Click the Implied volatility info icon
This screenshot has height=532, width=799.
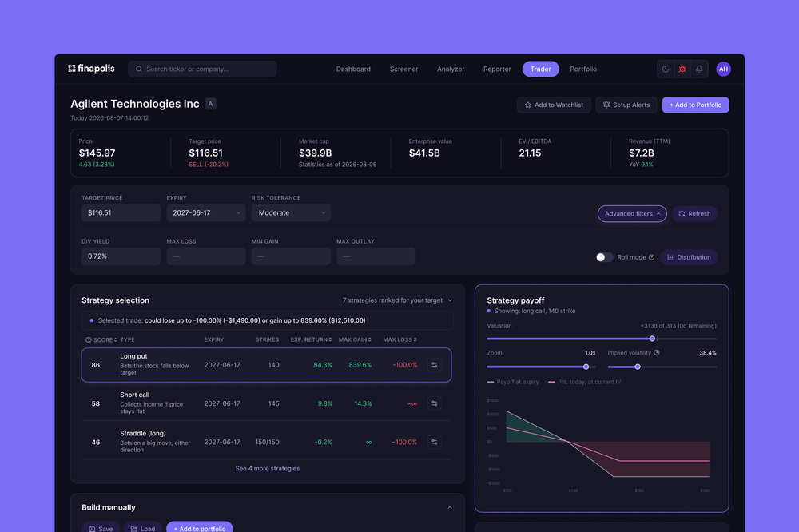[656, 352]
